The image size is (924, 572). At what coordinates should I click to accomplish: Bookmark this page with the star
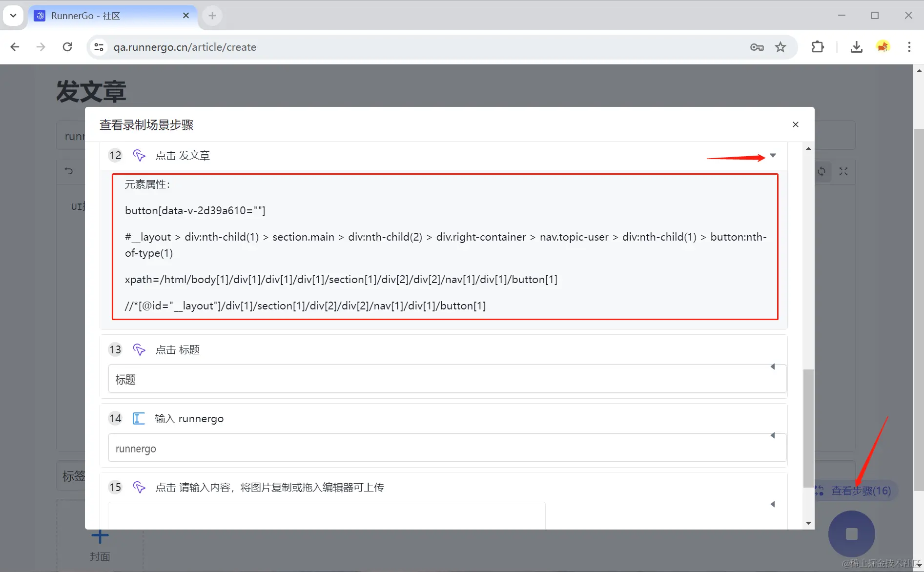click(x=780, y=47)
